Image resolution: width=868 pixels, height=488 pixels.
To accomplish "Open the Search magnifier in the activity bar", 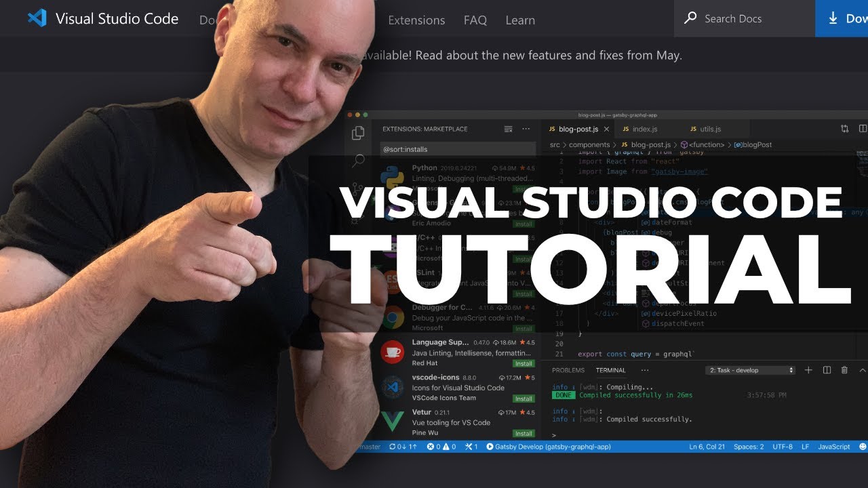I will click(358, 161).
